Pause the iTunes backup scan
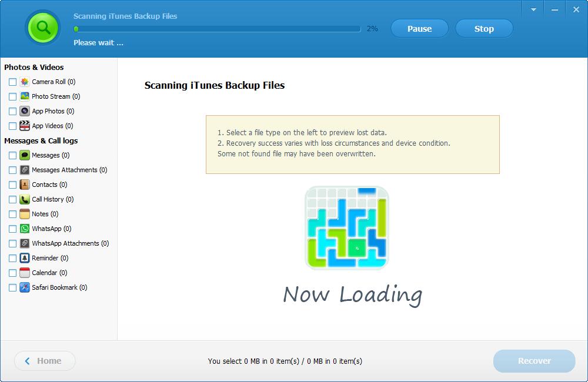This screenshot has width=588, height=382. (420, 28)
